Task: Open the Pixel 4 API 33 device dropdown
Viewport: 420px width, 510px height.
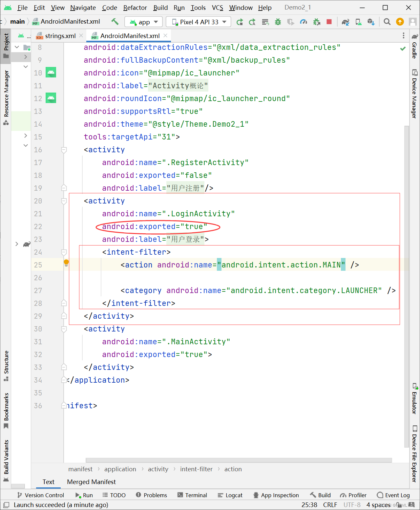Action: (199, 22)
